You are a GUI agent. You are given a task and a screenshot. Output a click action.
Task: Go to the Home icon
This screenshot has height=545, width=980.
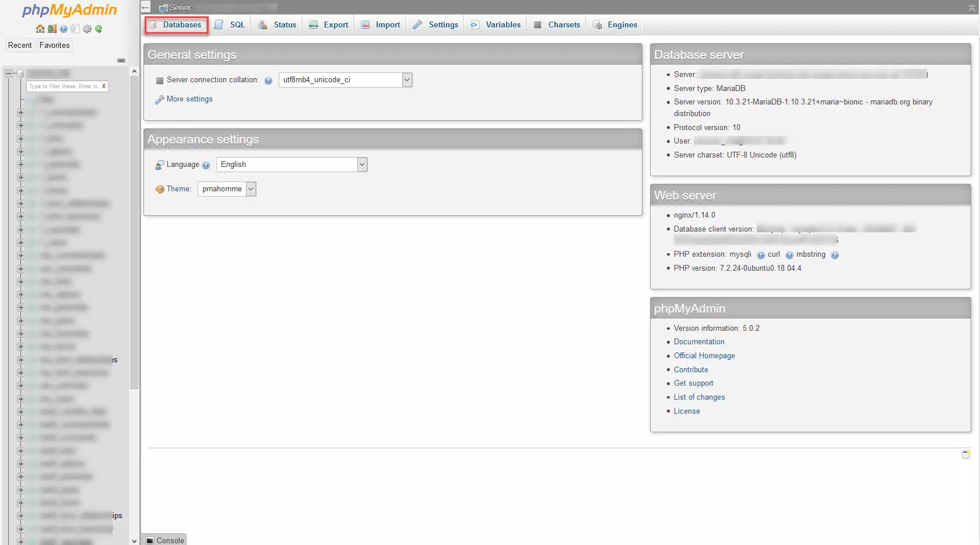point(40,29)
